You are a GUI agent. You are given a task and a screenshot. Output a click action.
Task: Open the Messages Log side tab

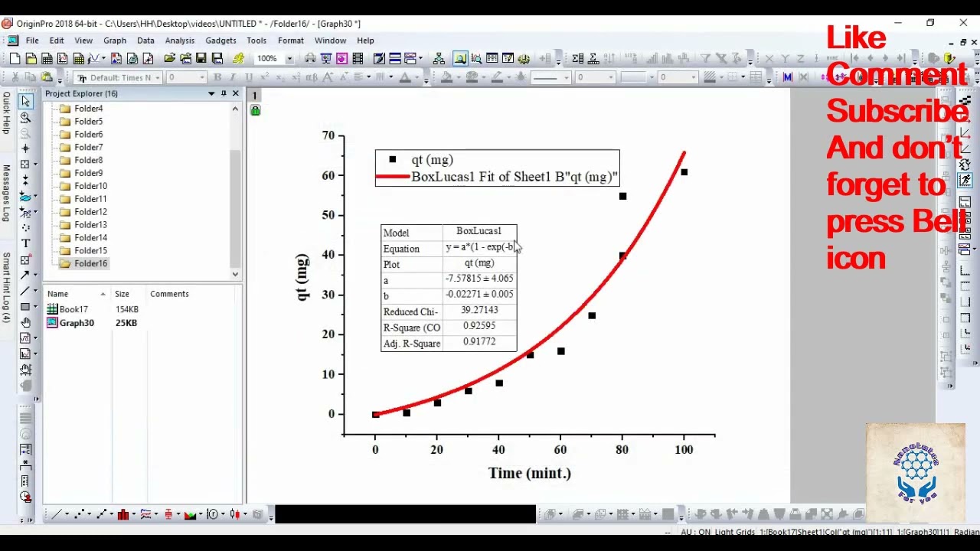tap(6, 194)
